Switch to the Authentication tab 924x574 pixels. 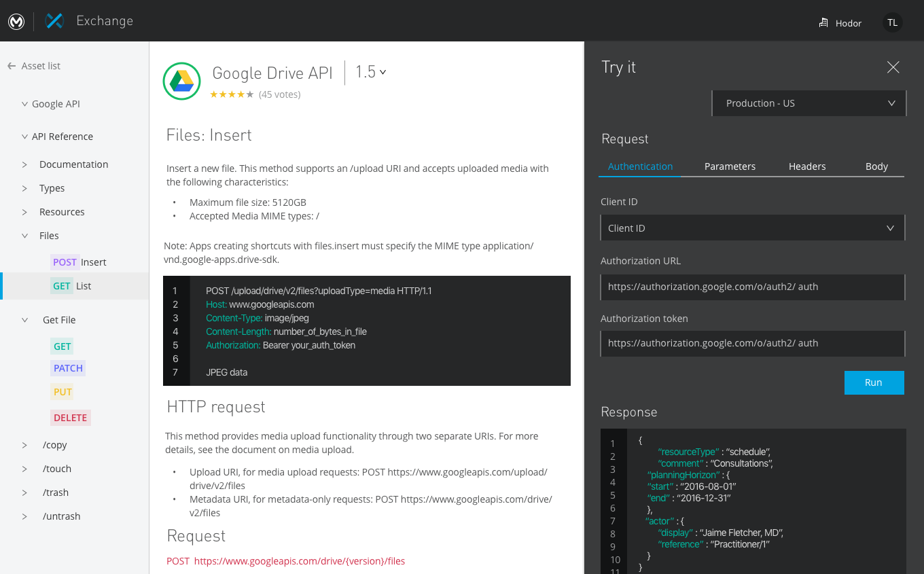pos(640,166)
